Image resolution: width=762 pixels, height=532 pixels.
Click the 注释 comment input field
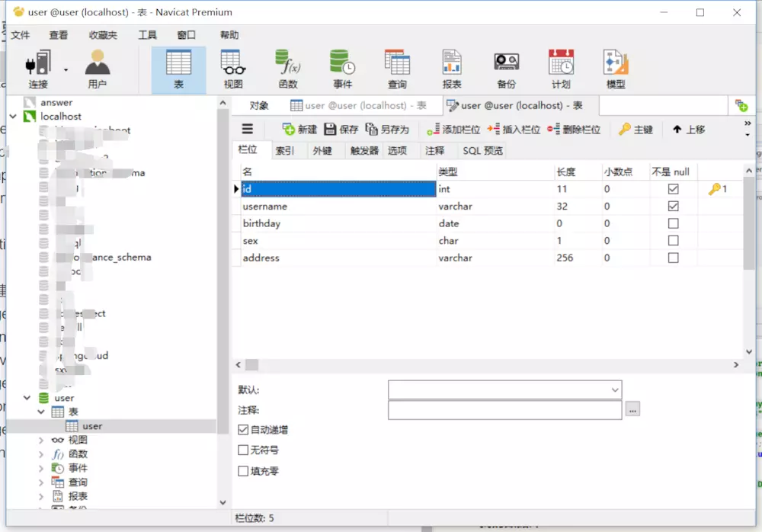tap(504, 410)
